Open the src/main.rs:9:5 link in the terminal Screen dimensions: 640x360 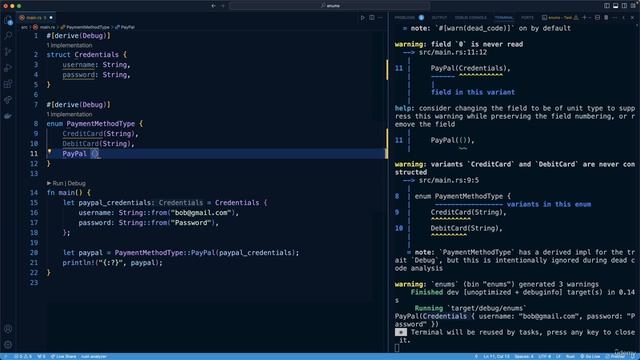[x=449, y=180]
